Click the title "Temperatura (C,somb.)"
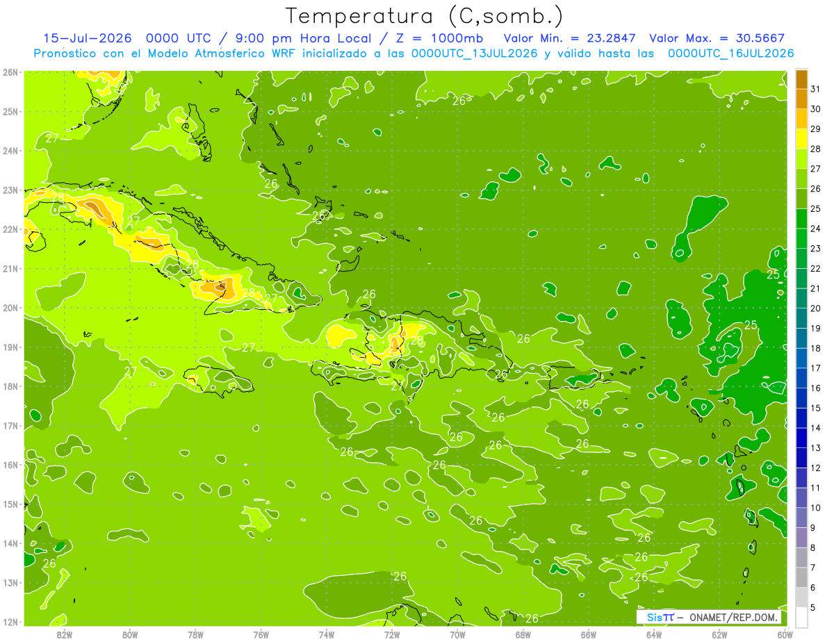Viewport: 834px width, 644px height. pos(425,16)
